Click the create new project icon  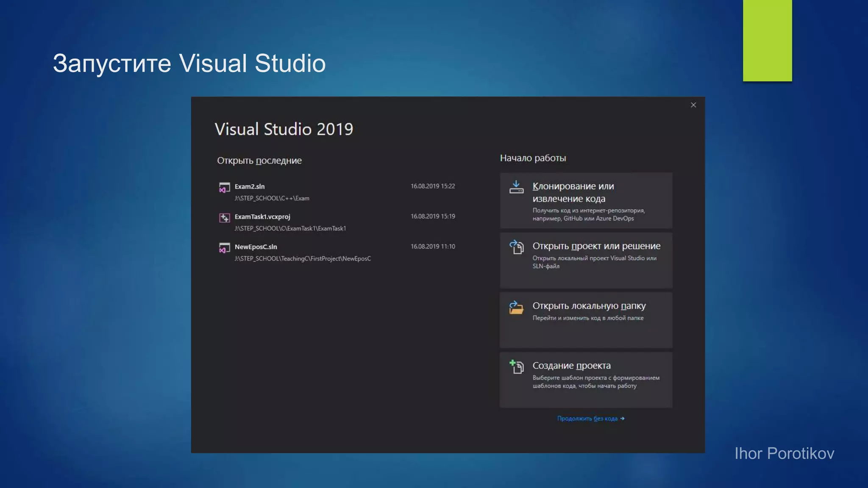click(516, 367)
